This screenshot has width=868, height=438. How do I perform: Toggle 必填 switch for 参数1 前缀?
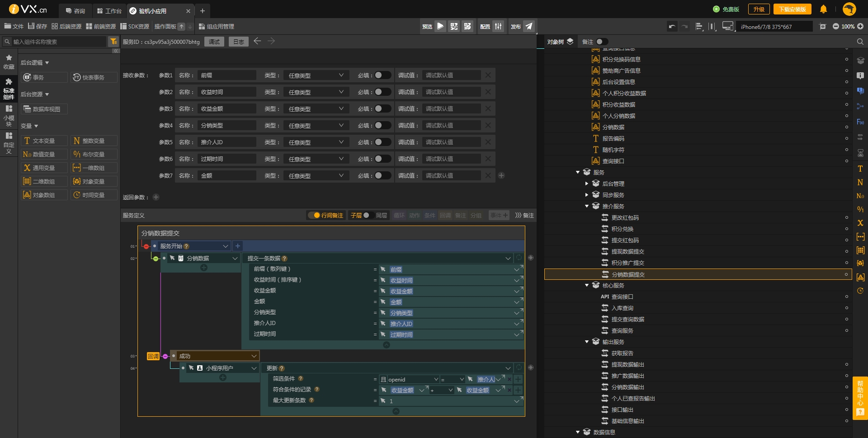coord(382,75)
